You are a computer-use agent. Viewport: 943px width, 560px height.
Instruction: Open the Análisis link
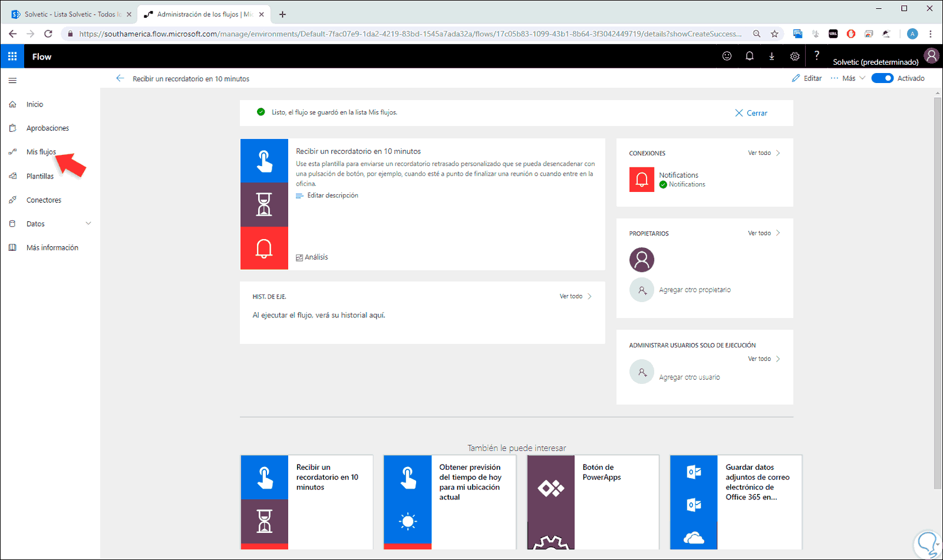(x=312, y=257)
